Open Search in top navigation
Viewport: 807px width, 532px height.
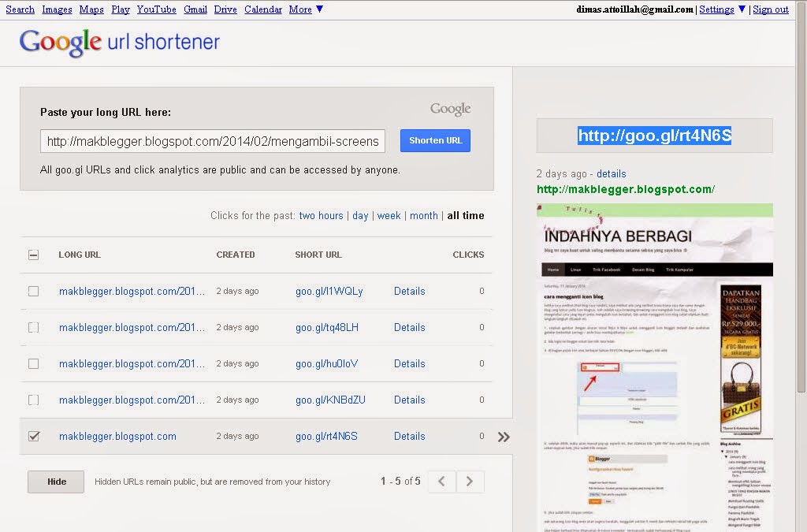click(x=20, y=9)
